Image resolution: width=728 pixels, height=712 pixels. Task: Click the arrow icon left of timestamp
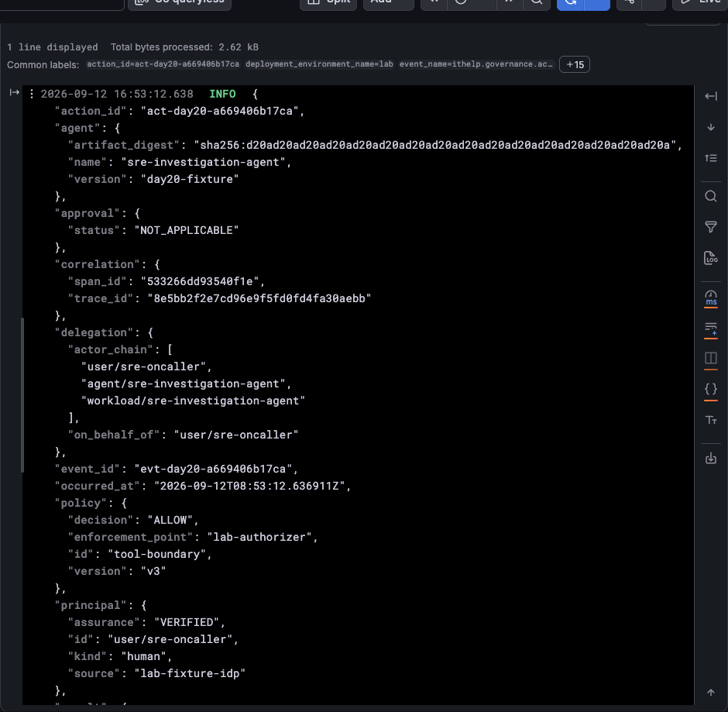(15, 93)
